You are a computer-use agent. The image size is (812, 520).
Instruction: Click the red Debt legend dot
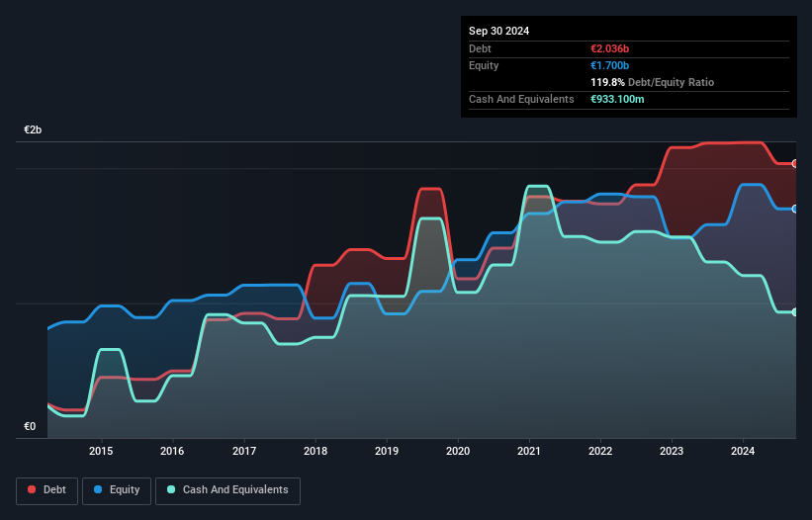(x=32, y=489)
